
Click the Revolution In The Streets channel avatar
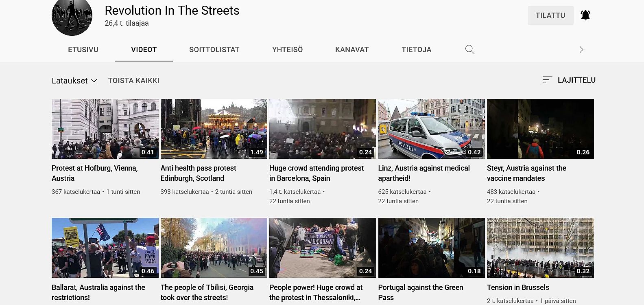click(x=72, y=16)
